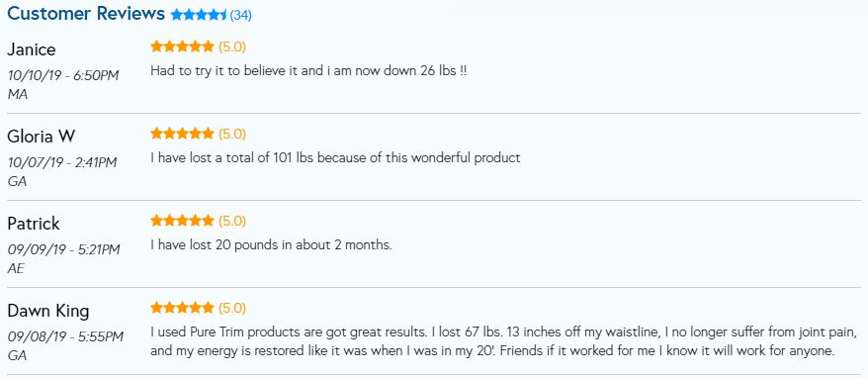
Task: Click Gloria's review about losing 101 lbs
Action: (x=335, y=158)
